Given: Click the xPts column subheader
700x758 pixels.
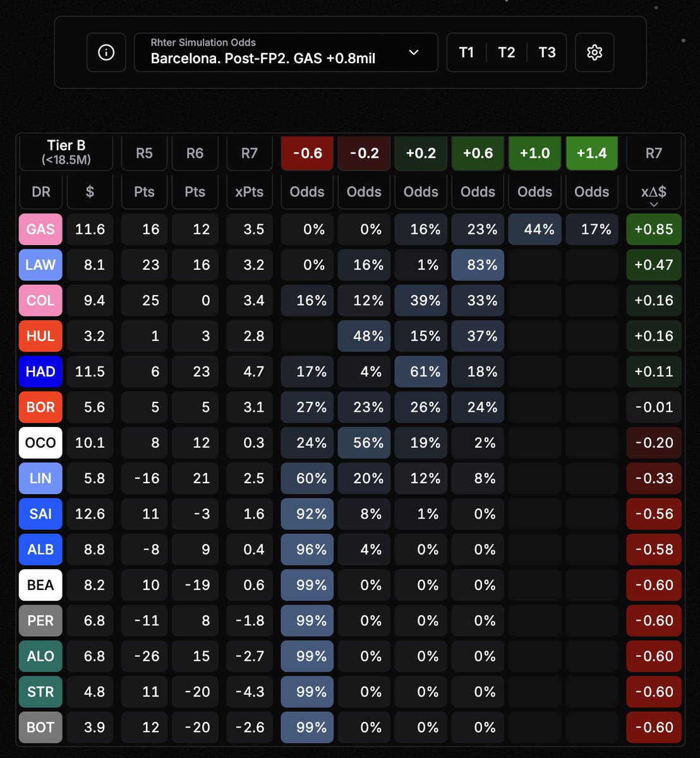Looking at the screenshot, I should pos(250,192).
